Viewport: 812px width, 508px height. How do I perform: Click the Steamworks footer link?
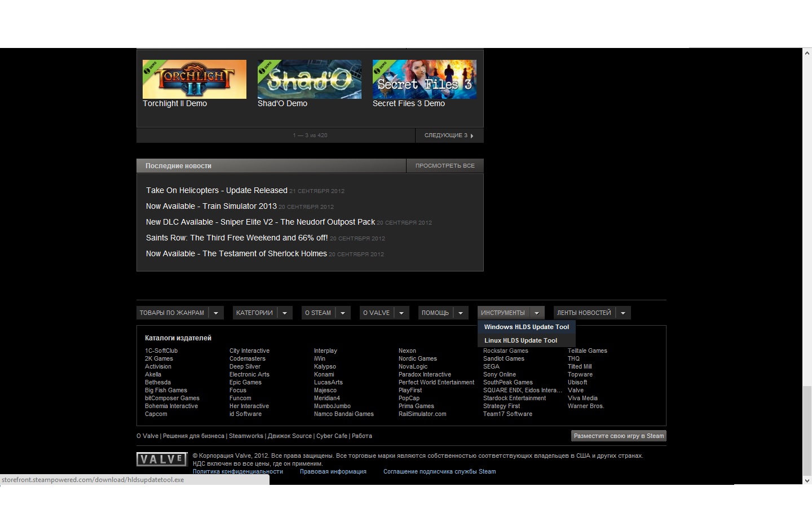(246, 436)
